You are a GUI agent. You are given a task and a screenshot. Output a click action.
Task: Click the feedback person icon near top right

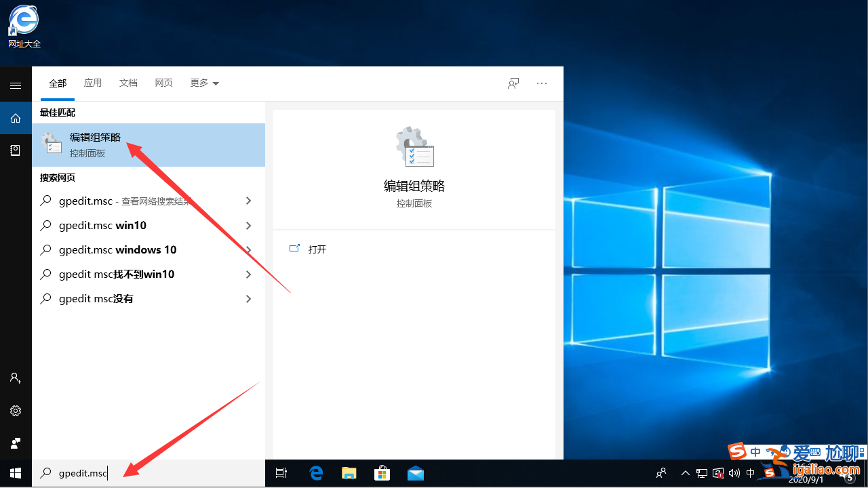pos(513,83)
